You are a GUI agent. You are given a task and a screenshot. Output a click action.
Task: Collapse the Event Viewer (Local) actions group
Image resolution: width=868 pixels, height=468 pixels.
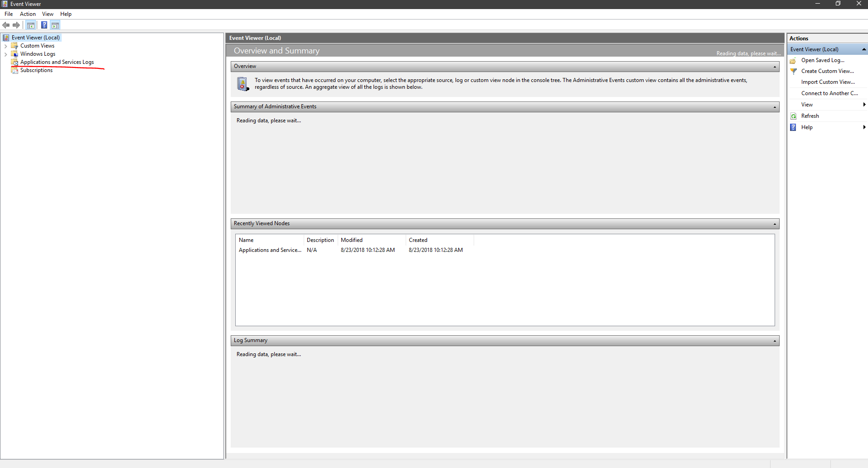[x=864, y=49]
